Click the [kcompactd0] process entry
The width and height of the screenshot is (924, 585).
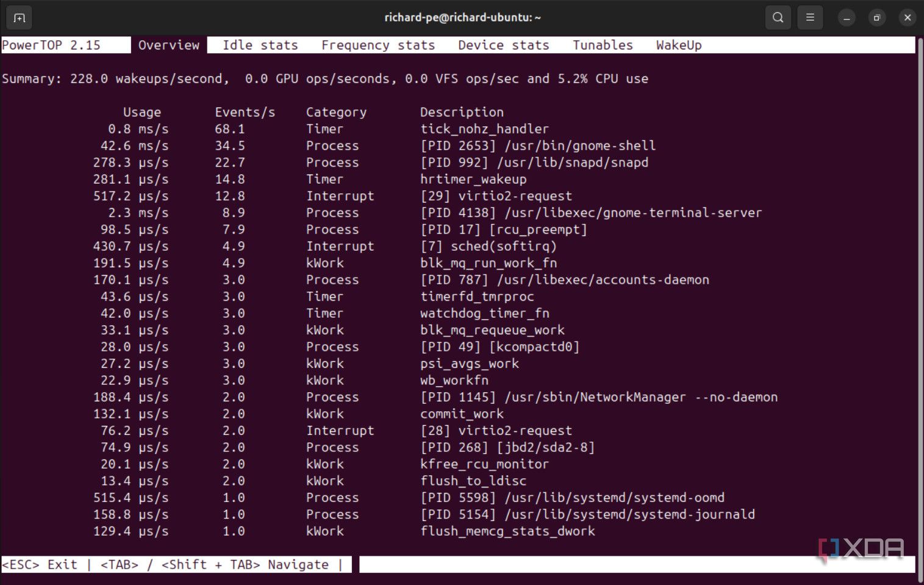coord(500,347)
